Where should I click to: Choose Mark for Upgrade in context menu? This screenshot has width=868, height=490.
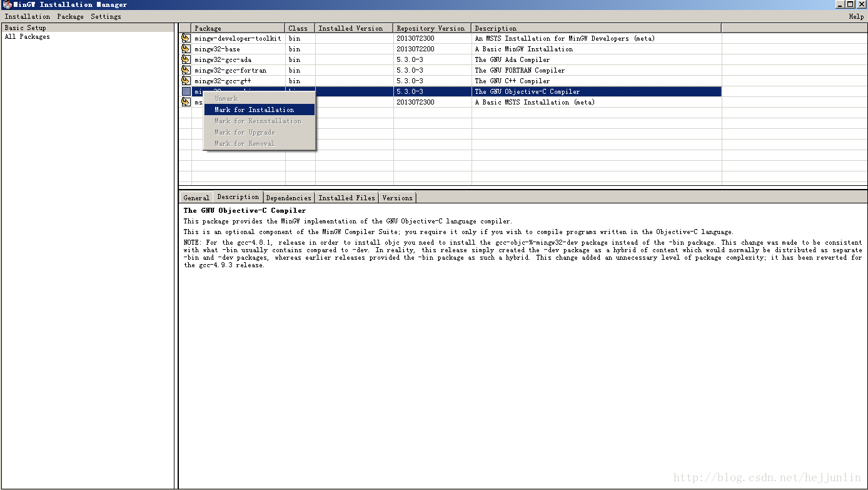[260, 132]
